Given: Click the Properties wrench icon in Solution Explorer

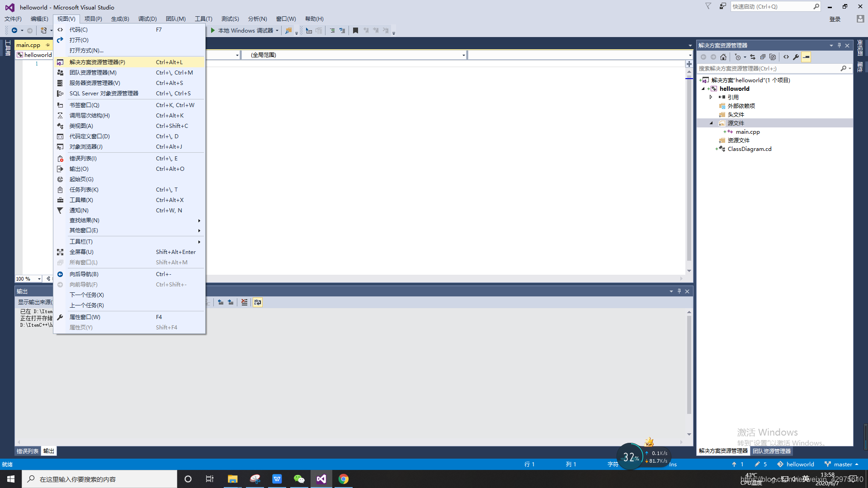Looking at the screenshot, I should tap(796, 57).
